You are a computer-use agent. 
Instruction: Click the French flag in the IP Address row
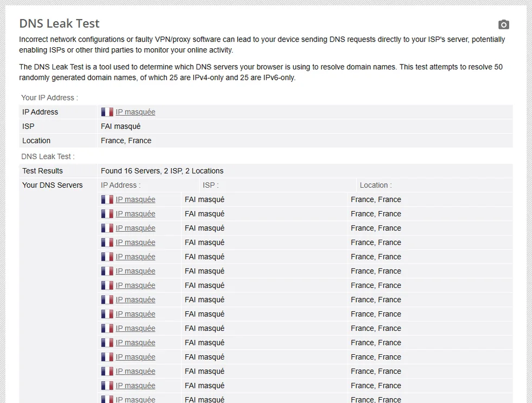[107, 112]
